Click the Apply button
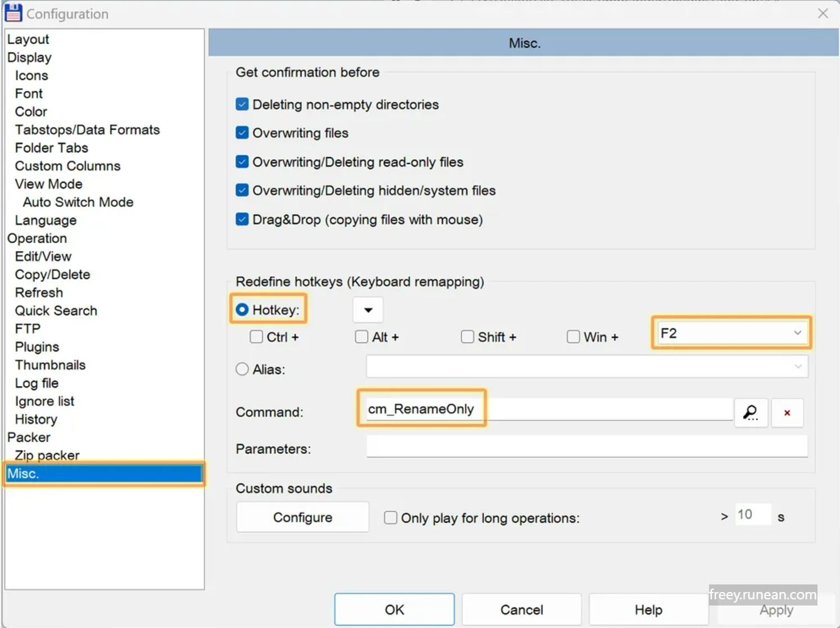The width and height of the screenshot is (840, 628). coord(776,611)
